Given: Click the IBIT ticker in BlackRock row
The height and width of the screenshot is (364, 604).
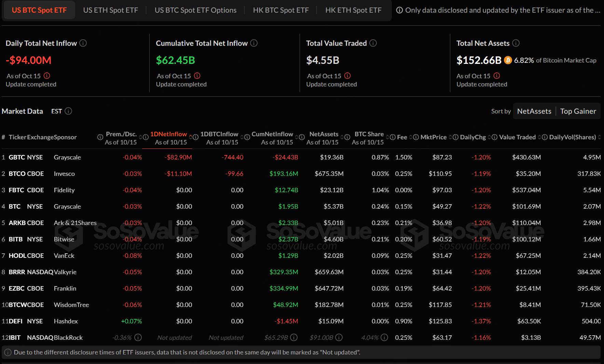Looking at the screenshot, I should [15, 338].
